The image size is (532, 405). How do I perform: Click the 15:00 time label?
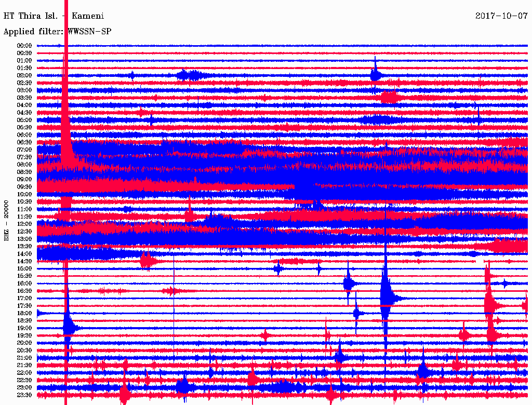[x=24, y=268]
